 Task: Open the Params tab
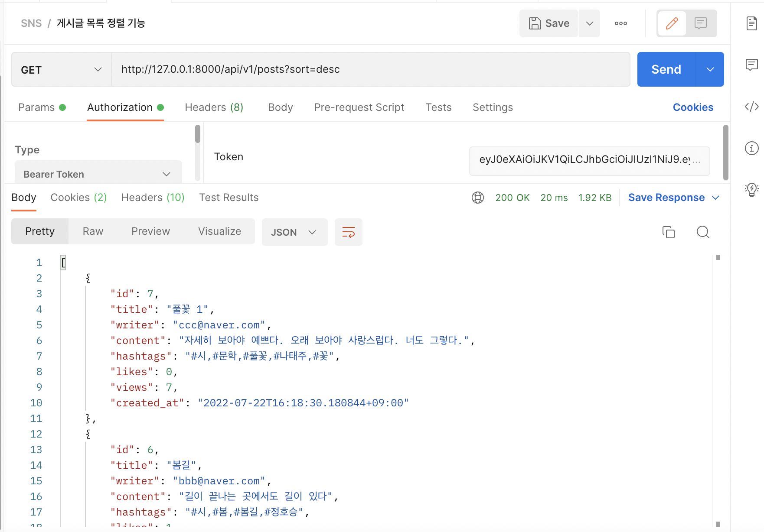pos(42,107)
